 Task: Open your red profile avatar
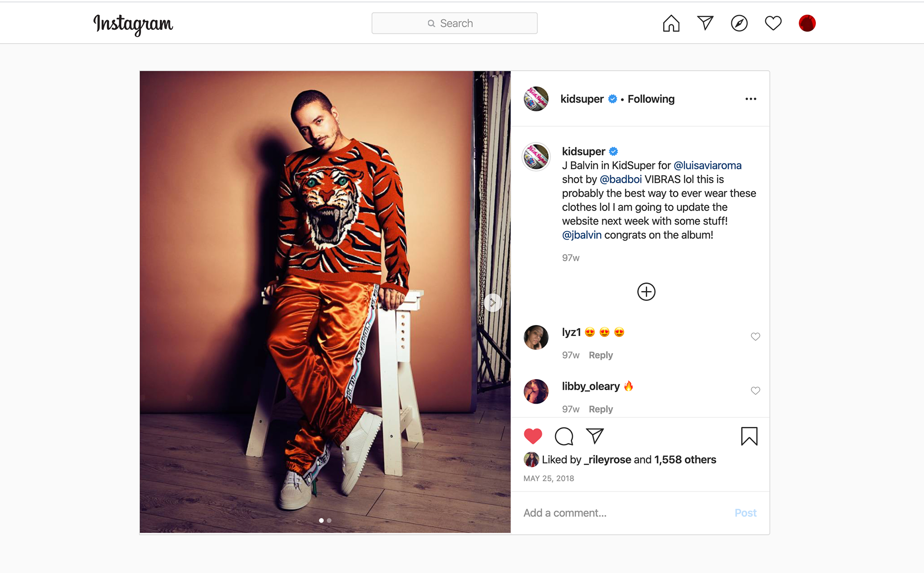click(807, 23)
